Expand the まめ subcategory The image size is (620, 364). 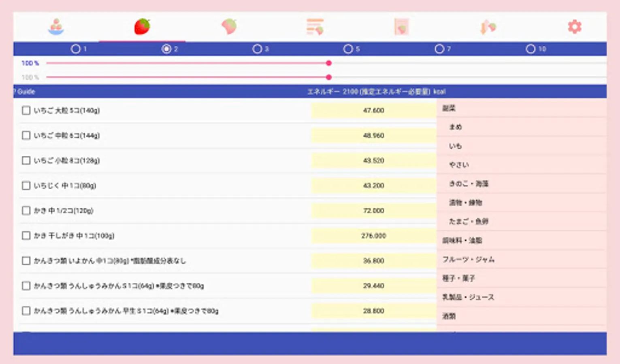456,127
